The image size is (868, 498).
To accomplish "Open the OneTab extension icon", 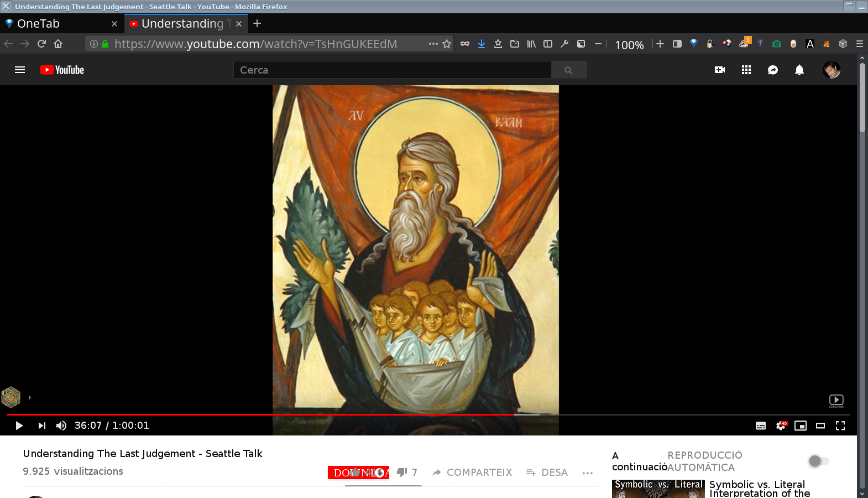I will tap(694, 44).
